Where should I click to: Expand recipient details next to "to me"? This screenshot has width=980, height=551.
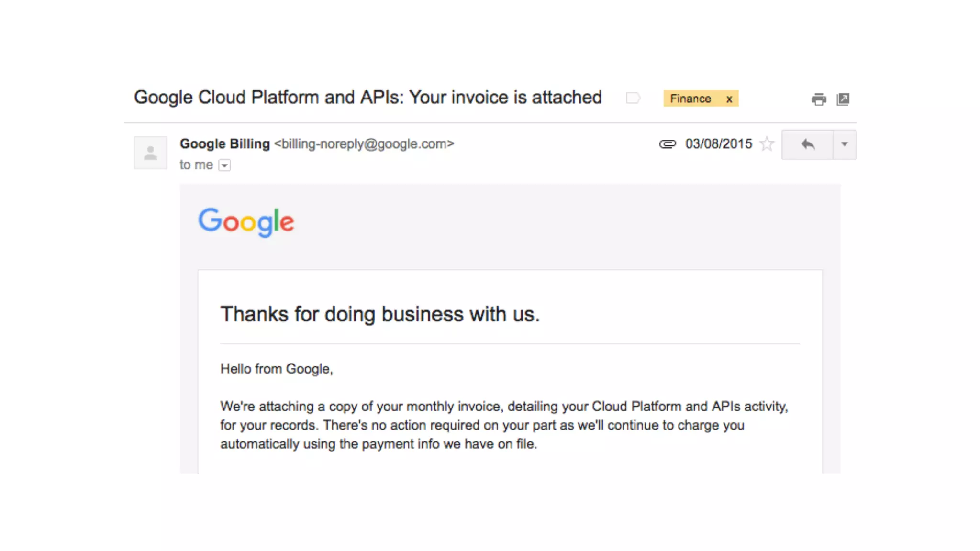[x=224, y=165]
